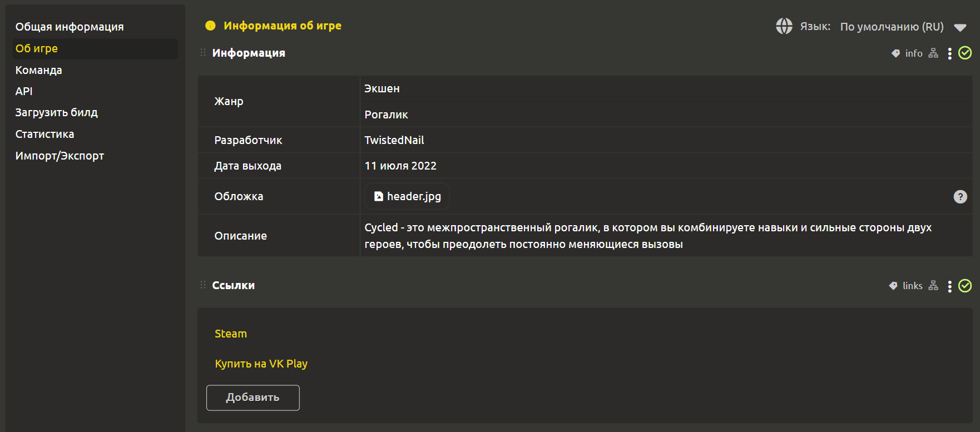Toggle green checkmark of Информация section
The image size is (980, 432).
(x=965, y=53)
